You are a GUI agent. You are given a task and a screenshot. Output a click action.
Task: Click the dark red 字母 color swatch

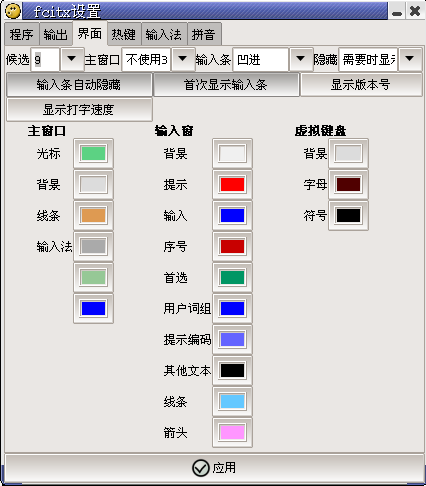coord(348,184)
